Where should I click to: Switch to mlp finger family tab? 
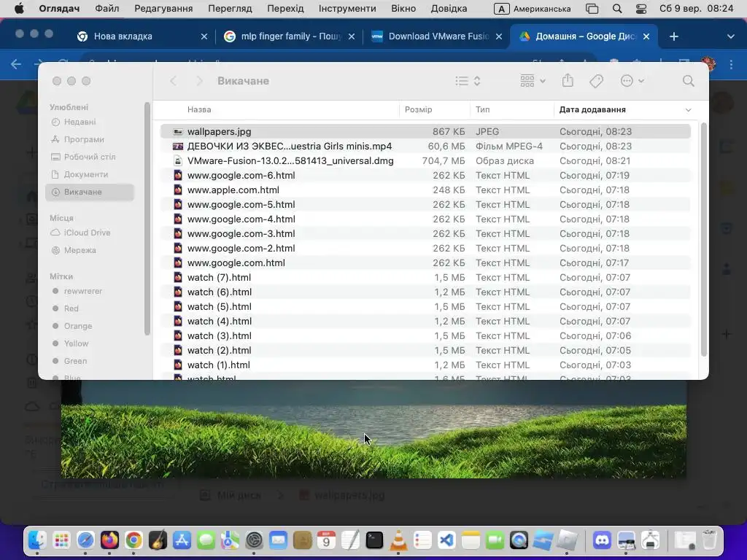coord(290,36)
